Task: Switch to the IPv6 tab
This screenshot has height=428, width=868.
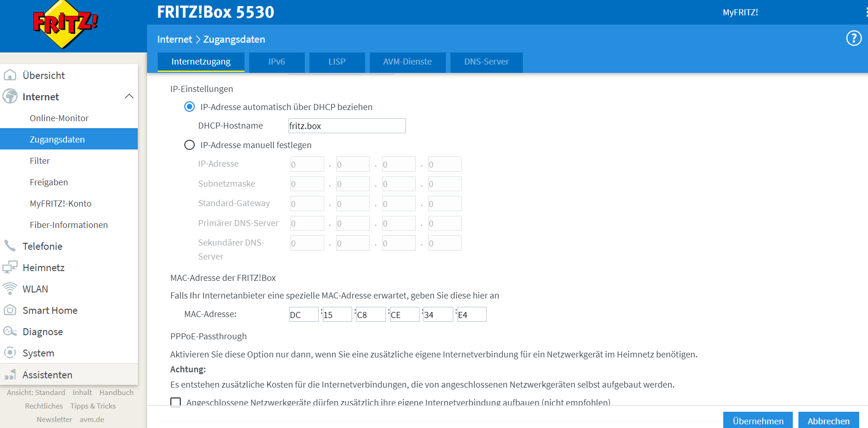Action: (x=276, y=62)
